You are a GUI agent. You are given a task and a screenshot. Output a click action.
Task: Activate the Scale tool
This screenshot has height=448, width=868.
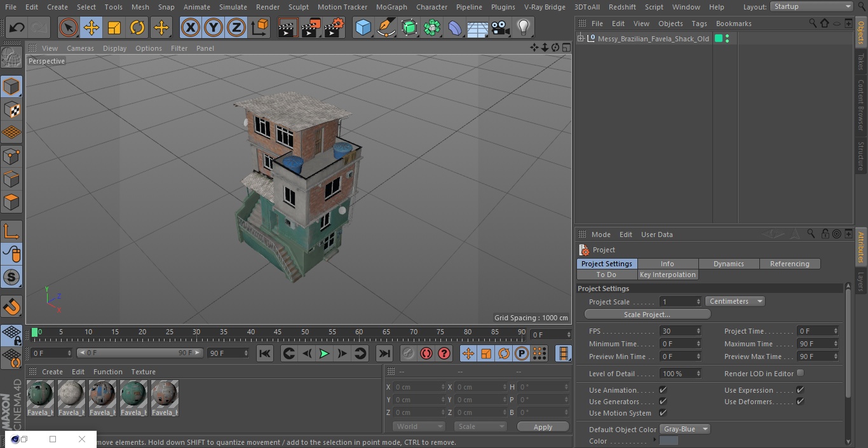(114, 27)
